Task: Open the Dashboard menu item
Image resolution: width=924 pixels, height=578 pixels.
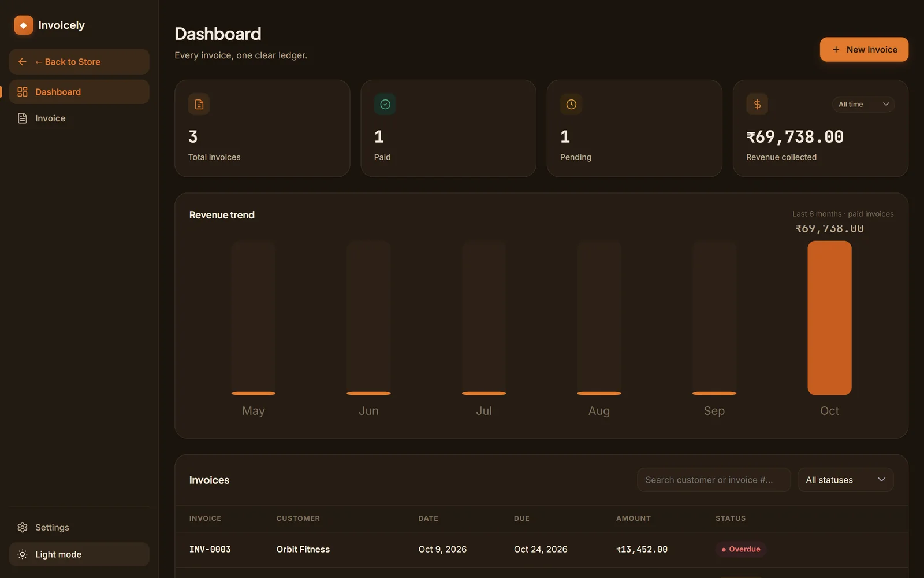Action: point(79,92)
